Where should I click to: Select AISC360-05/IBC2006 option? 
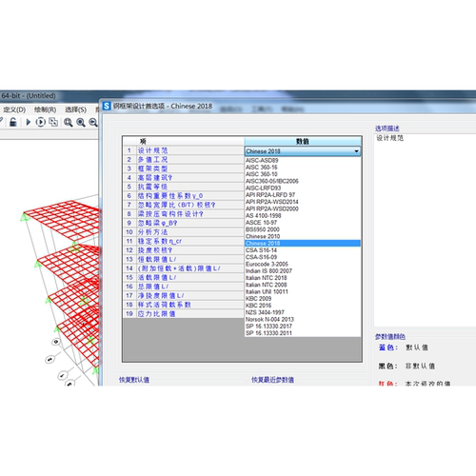click(303, 181)
